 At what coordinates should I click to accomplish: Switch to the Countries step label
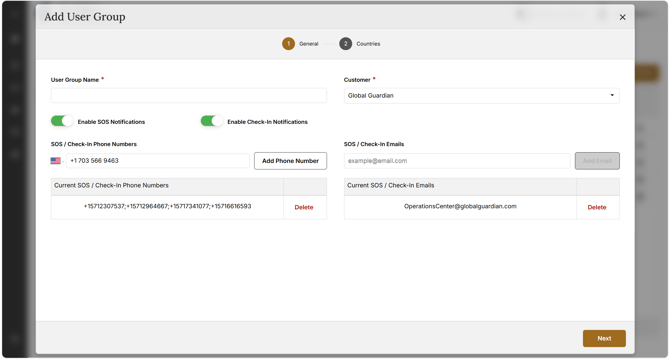tap(368, 44)
